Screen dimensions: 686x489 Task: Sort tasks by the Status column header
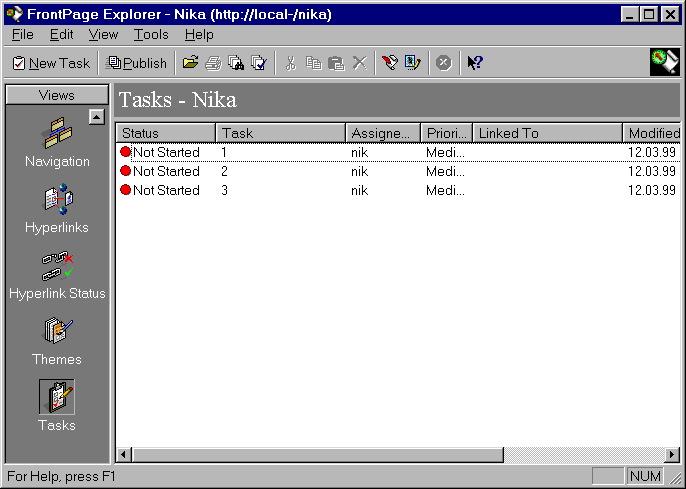(166, 133)
